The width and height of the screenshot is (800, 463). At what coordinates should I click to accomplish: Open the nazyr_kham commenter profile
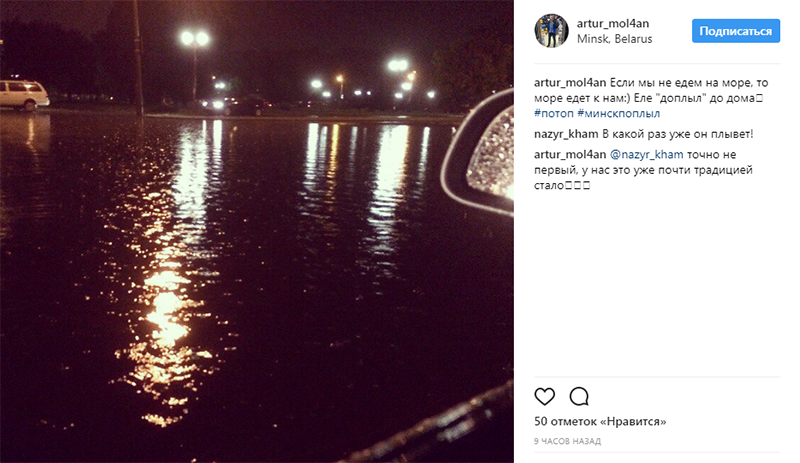566,134
